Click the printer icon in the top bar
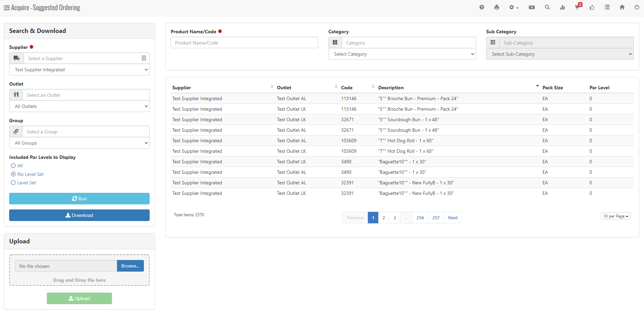The height and width of the screenshot is (314, 644). click(496, 7)
